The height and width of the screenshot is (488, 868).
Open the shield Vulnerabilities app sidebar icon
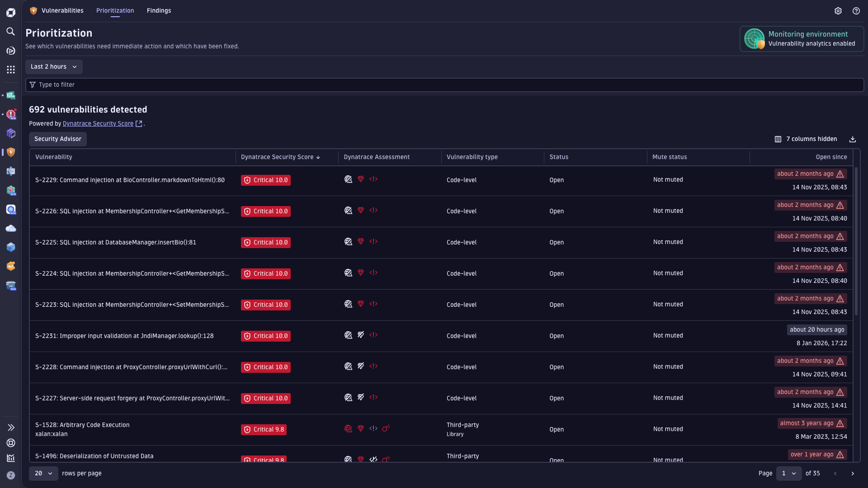click(11, 152)
